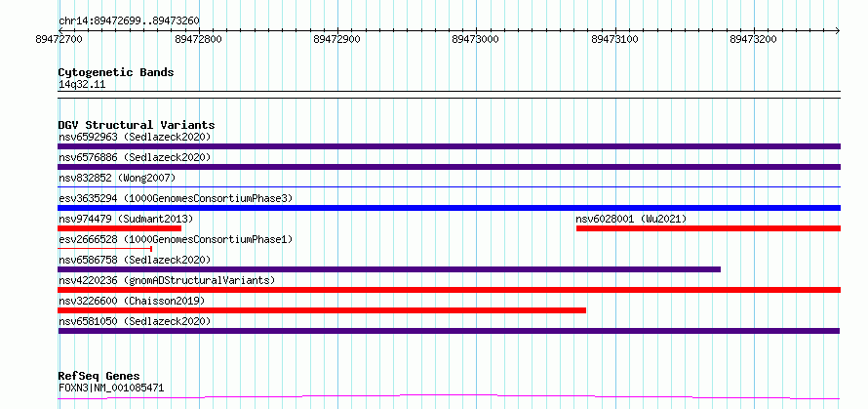Open esv2666528 (1000GenomesConsortiumPhase1) label
Viewport: 868px width, 409px height.
pyautogui.click(x=175, y=239)
